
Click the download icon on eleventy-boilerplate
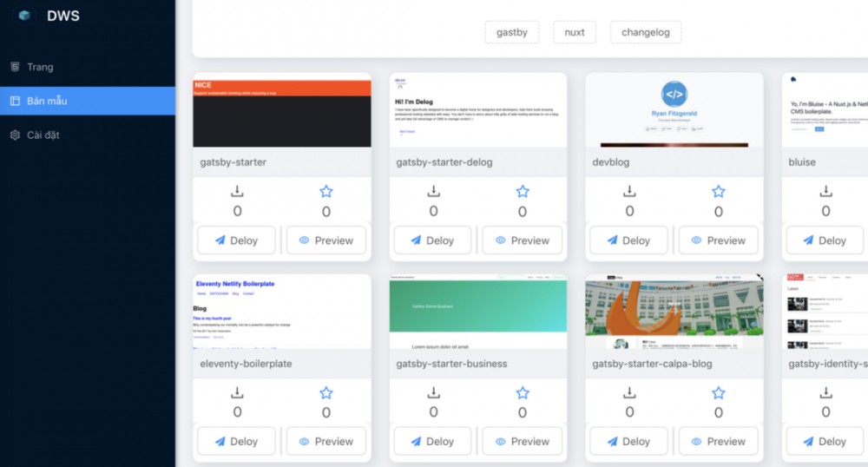(238, 392)
